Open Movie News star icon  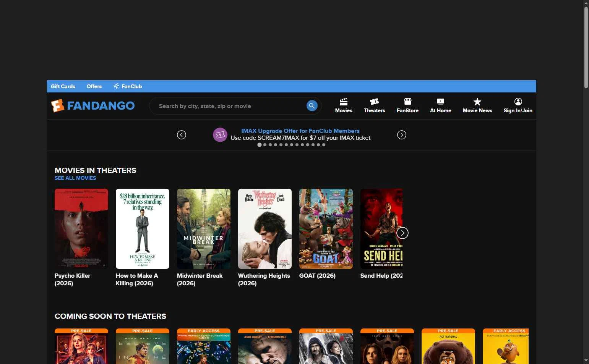tap(477, 106)
